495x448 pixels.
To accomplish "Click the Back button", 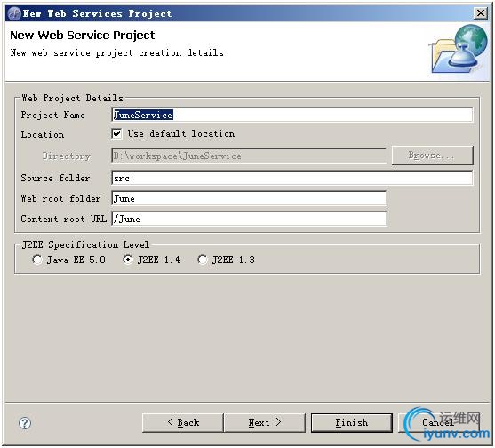I will coord(183,422).
